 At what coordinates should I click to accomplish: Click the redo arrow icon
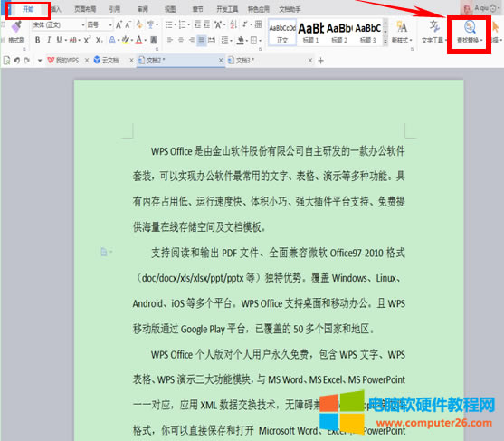click(27, 60)
